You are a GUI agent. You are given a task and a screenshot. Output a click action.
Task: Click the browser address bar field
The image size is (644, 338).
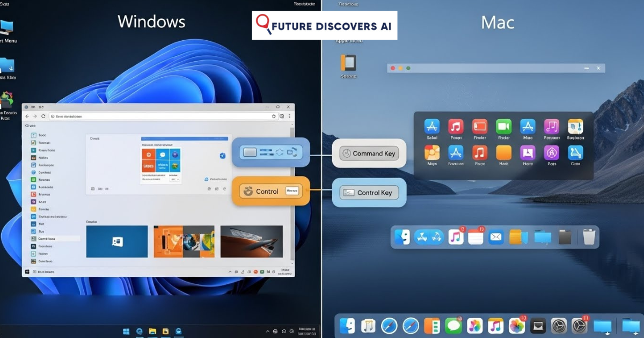pos(161,116)
